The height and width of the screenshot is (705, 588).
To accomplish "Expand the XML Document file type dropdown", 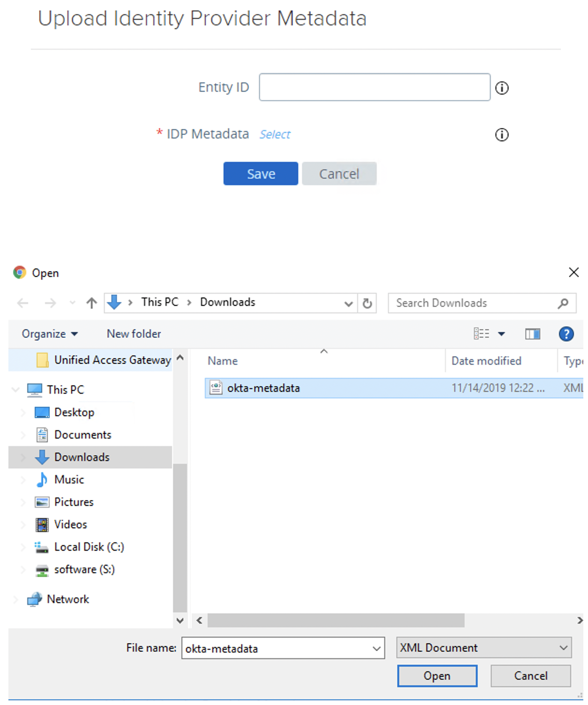I will (563, 648).
